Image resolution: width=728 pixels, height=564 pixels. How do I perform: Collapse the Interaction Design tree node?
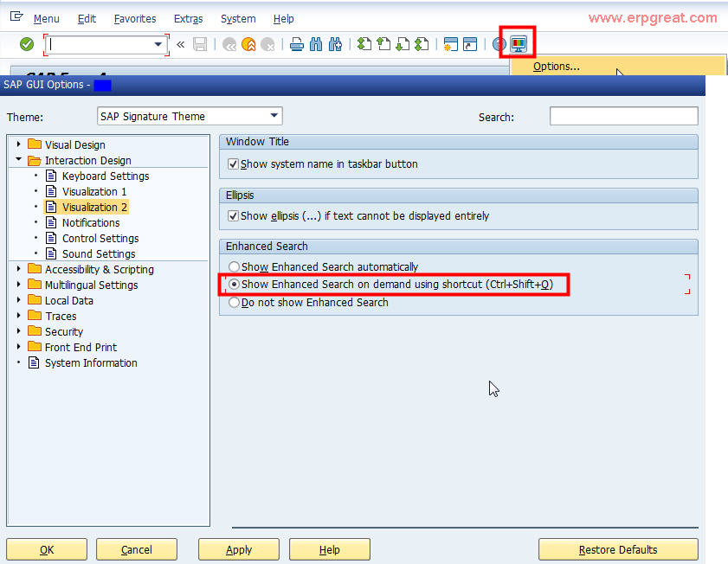(18, 159)
